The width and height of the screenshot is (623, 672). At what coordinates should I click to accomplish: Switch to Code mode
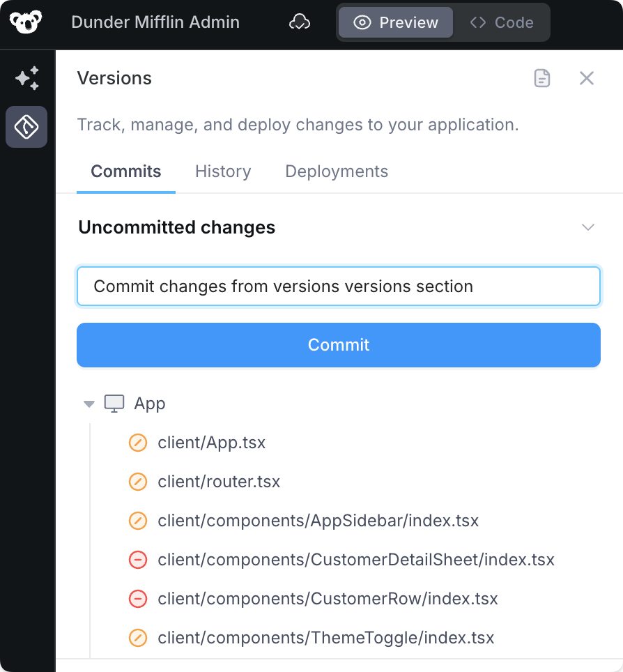pos(502,22)
